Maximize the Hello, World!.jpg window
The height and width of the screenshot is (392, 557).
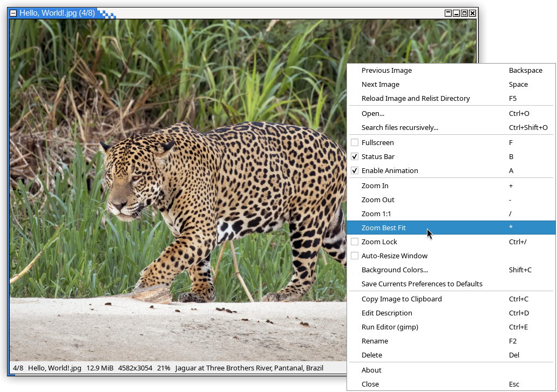point(464,13)
